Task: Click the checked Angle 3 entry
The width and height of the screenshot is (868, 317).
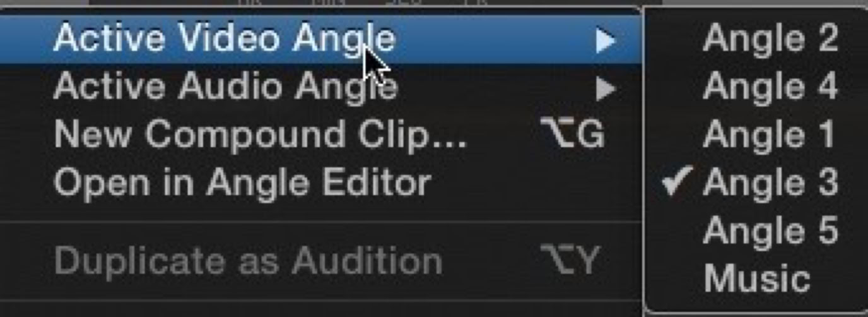Action: (x=756, y=182)
